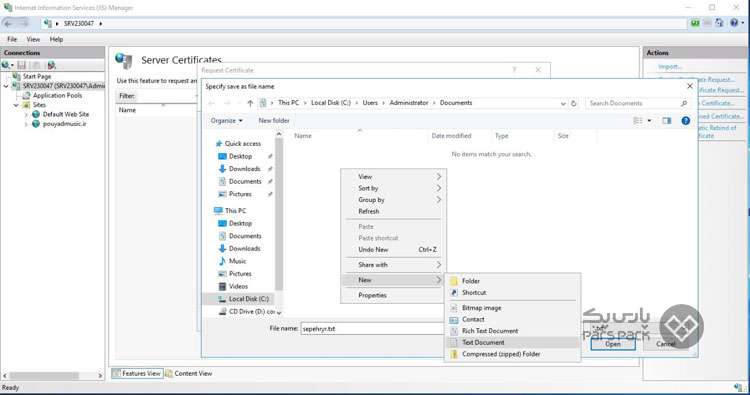Collapse the Sites node in IIS tree
The image size is (750, 395).
point(16,105)
